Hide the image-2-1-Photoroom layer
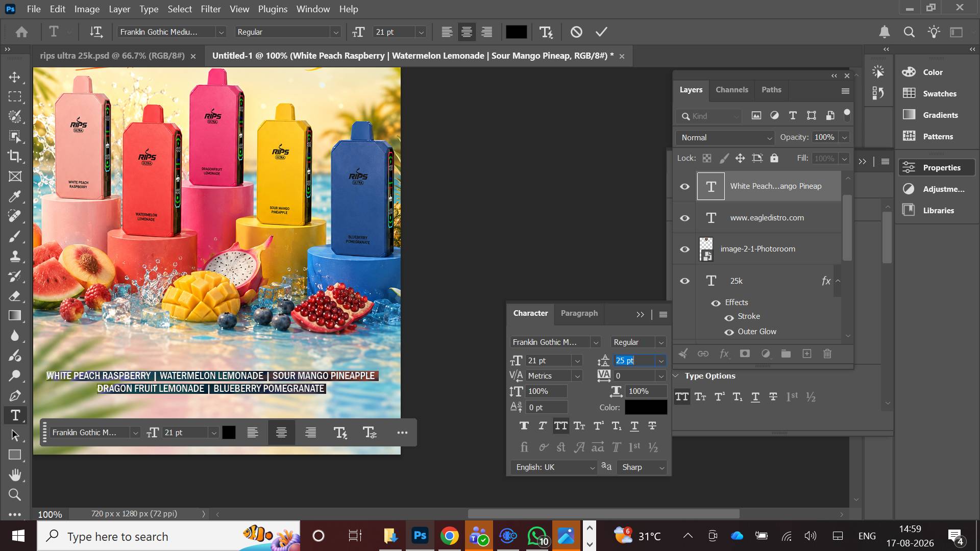The width and height of the screenshot is (980, 551). click(x=684, y=249)
